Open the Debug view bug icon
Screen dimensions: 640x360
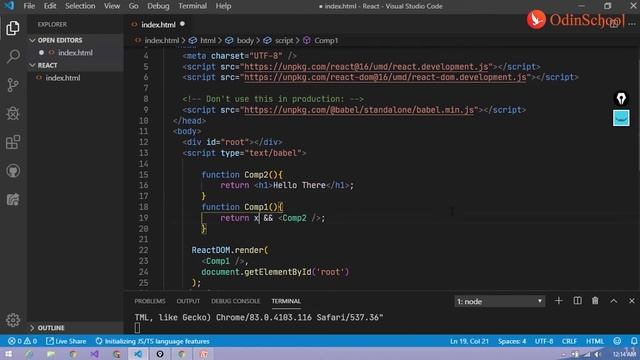[x=13, y=113]
